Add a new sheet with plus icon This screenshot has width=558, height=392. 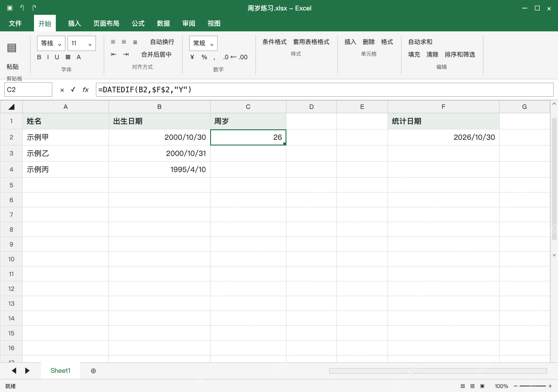coord(93,371)
